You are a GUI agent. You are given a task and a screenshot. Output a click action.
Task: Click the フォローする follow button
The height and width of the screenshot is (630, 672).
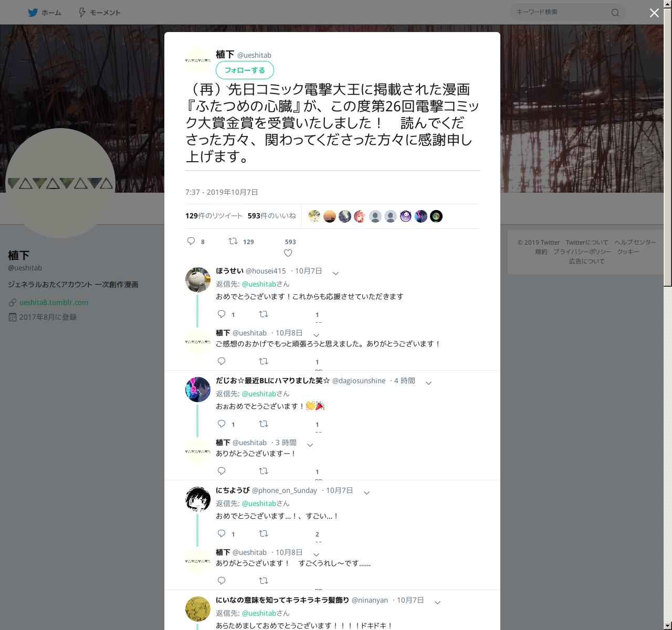pos(245,70)
